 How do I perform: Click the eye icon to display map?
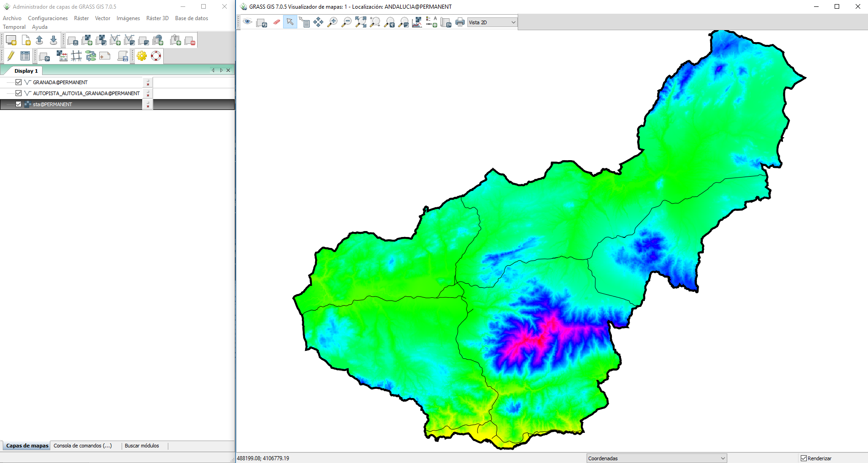coord(247,22)
